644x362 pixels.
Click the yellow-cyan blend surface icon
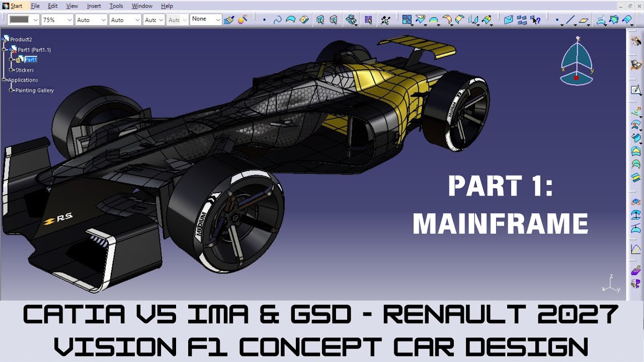[459, 20]
